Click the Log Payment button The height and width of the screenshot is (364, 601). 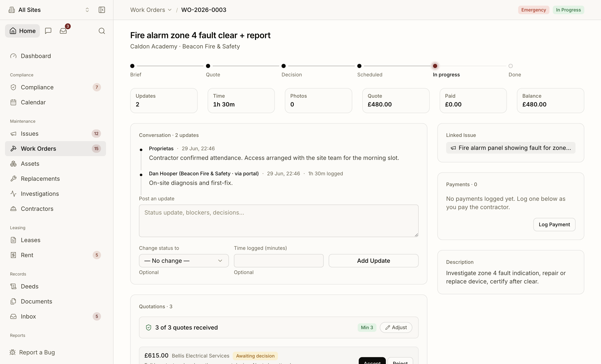pos(554,224)
